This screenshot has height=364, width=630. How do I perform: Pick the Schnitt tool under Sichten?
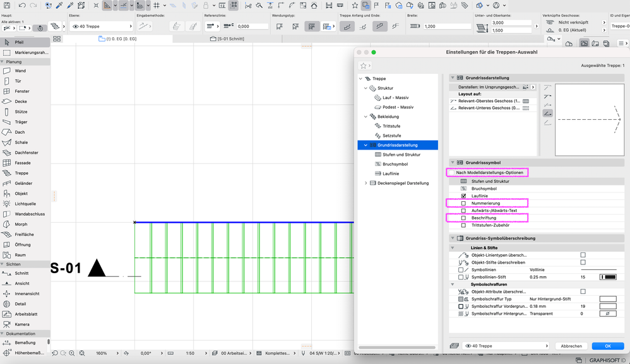tap(21, 273)
